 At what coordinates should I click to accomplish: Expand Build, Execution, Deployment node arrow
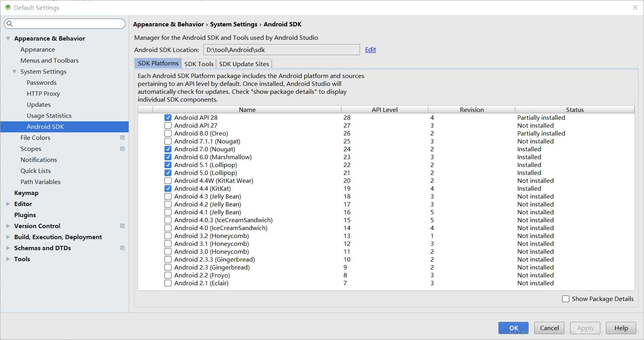(8, 237)
